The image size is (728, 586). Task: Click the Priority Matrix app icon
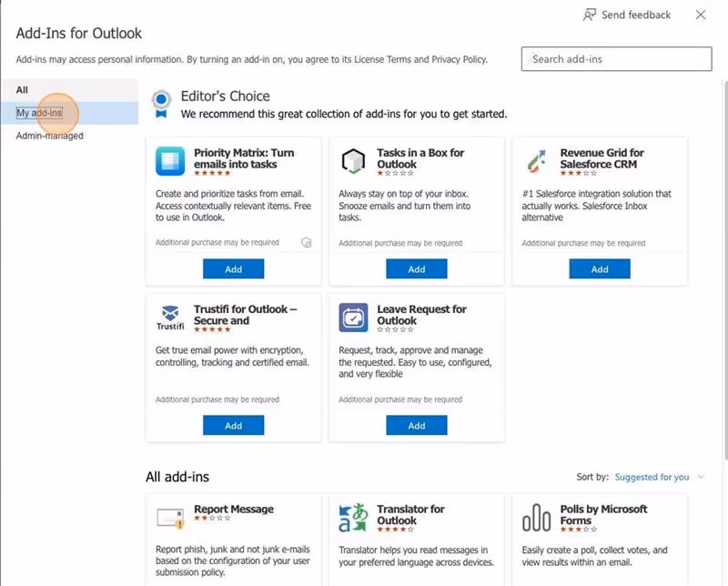point(170,161)
